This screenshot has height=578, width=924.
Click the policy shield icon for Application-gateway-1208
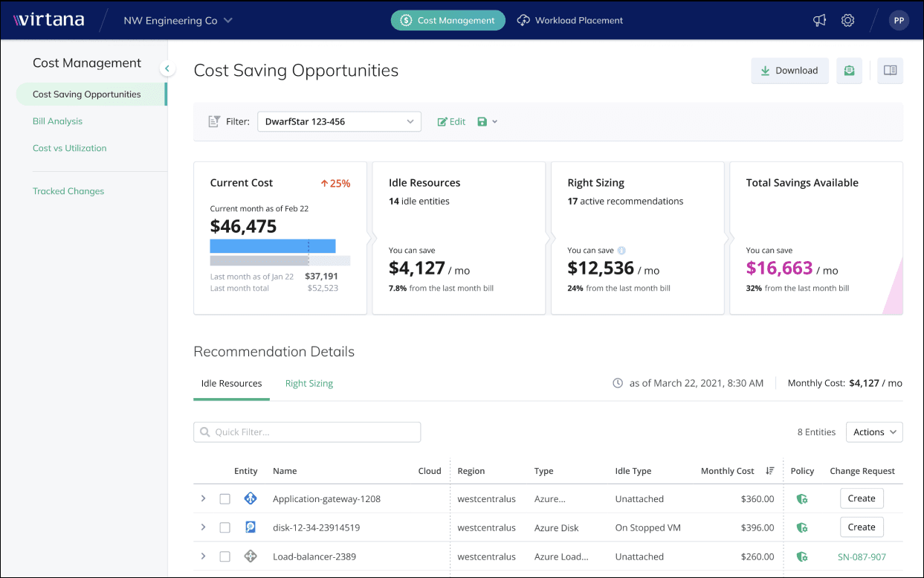click(x=802, y=499)
